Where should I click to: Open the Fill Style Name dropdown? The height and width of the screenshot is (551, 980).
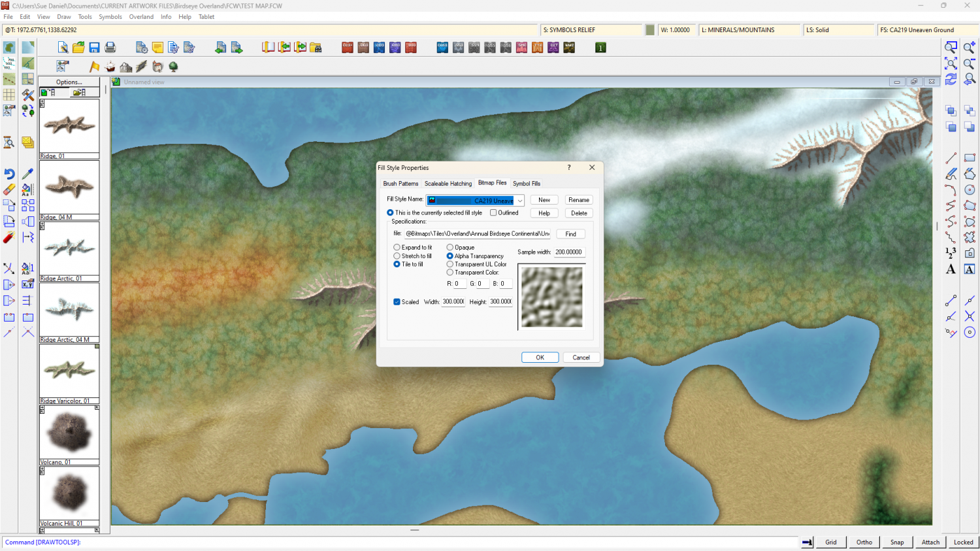[x=520, y=201]
